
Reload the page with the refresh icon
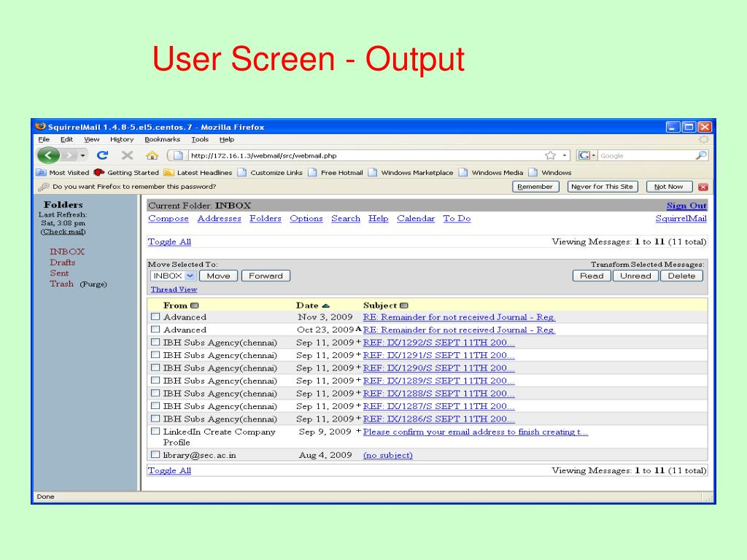point(102,155)
